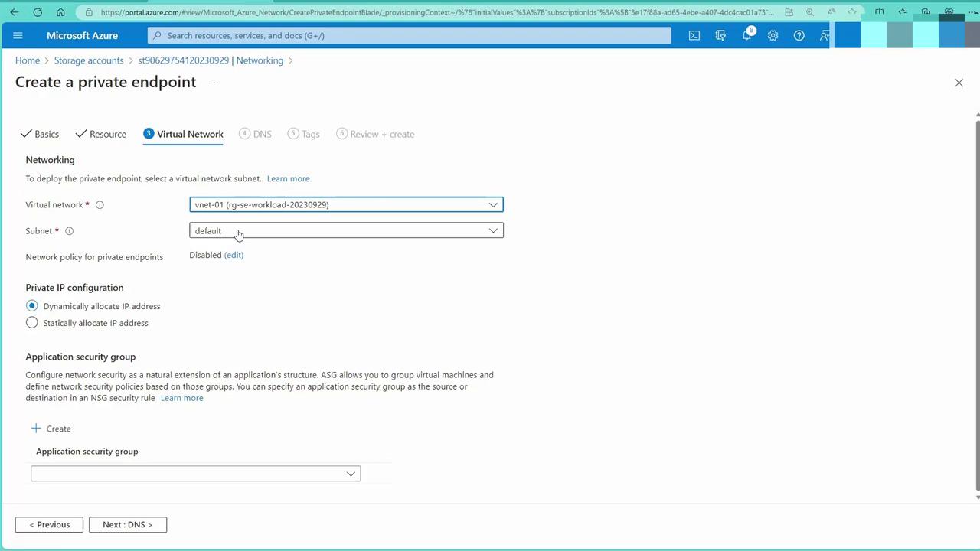Open Learn more link under Networking
980x551 pixels.
[289, 179]
